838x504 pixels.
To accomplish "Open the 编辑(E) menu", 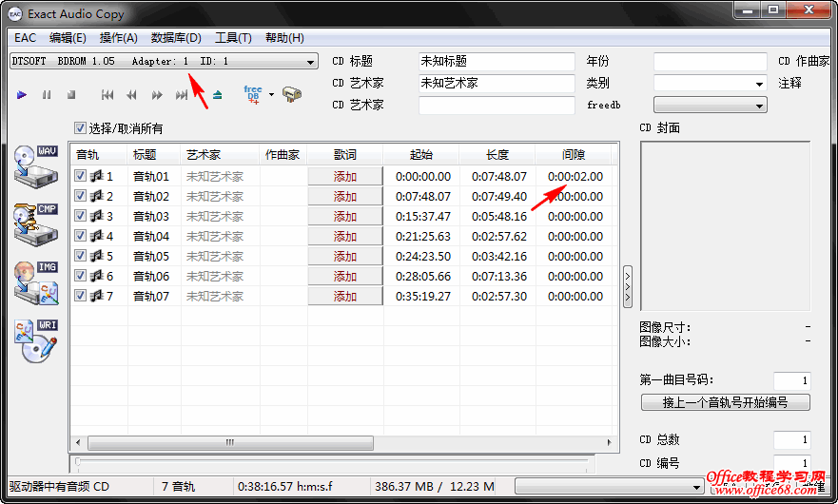I will click(x=68, y=38).
